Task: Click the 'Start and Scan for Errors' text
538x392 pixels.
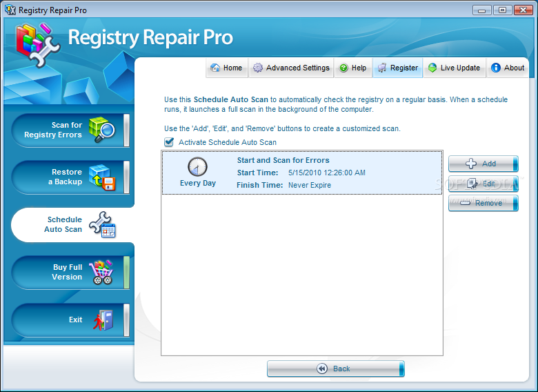Action: coord(283,160)
